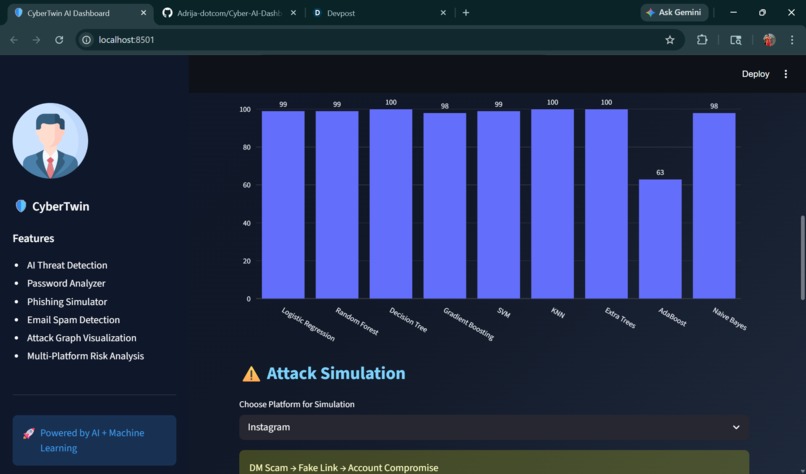Image resolution: width=806 pixels, height=474 pixels.
Task: Click 'Multi-Platform Risk Analysis' list item
Action: point(85,356)
